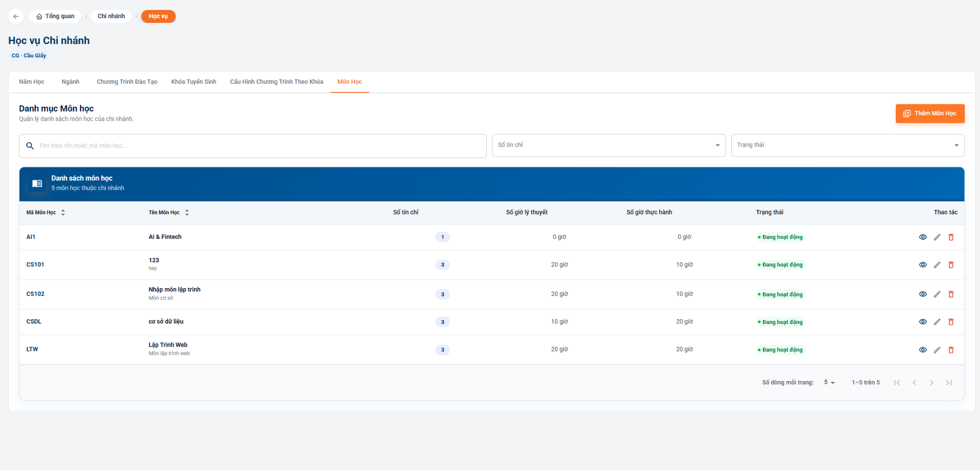Switch to the Năm Học tab
This screenshot has height=470, width=980.
[x=32, y=82]
